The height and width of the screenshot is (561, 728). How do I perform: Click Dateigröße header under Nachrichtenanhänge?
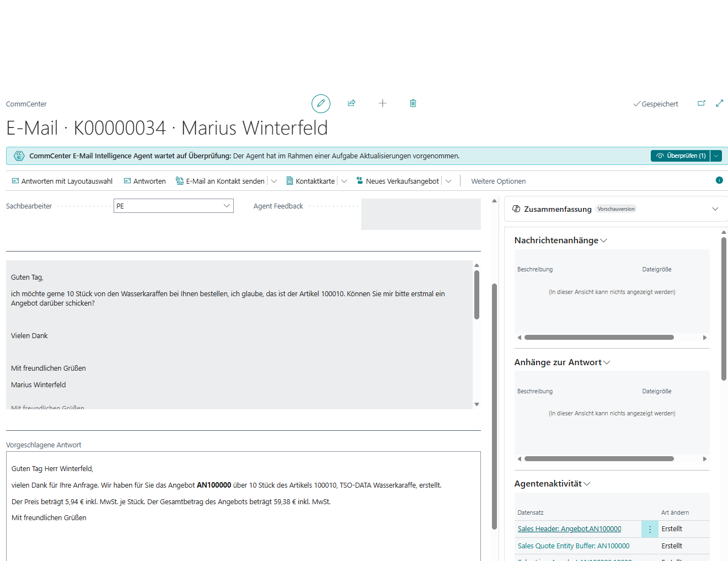[x=657, y=269]
